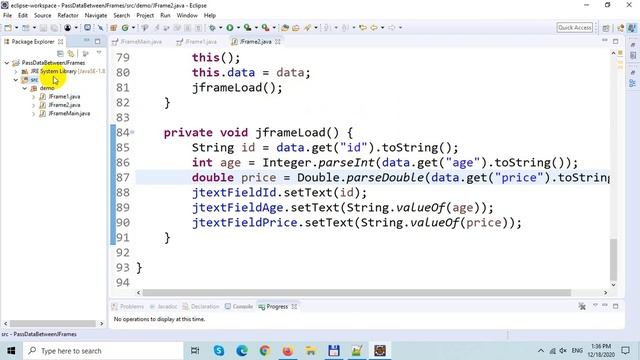Switch to the JFrameMain.java editor tab

coord(138,42)
